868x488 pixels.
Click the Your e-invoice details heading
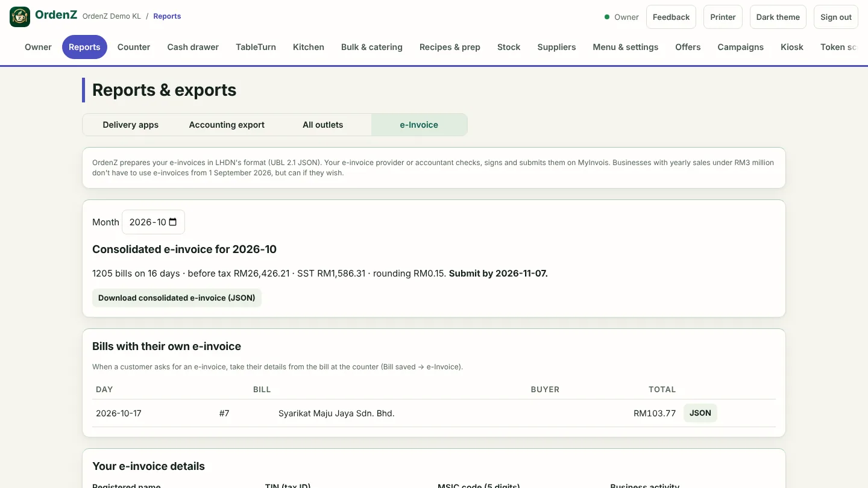click(148, 466)
